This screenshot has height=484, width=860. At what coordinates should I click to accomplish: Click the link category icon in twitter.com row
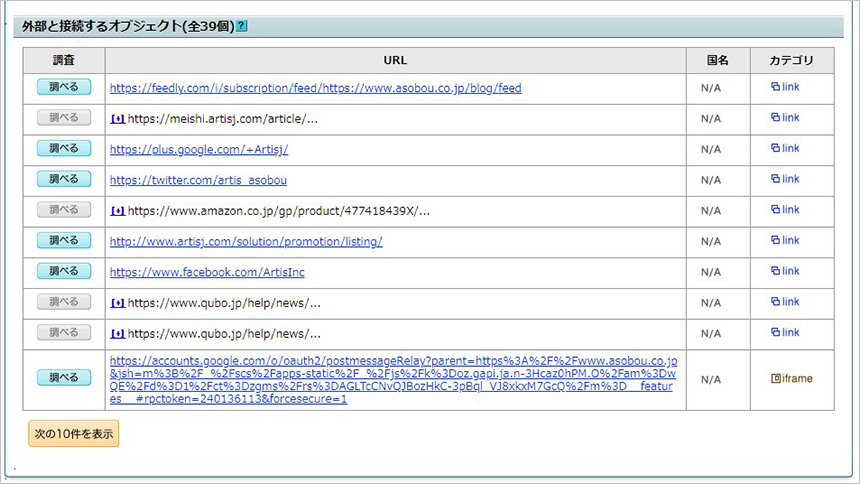coord(776,179)
